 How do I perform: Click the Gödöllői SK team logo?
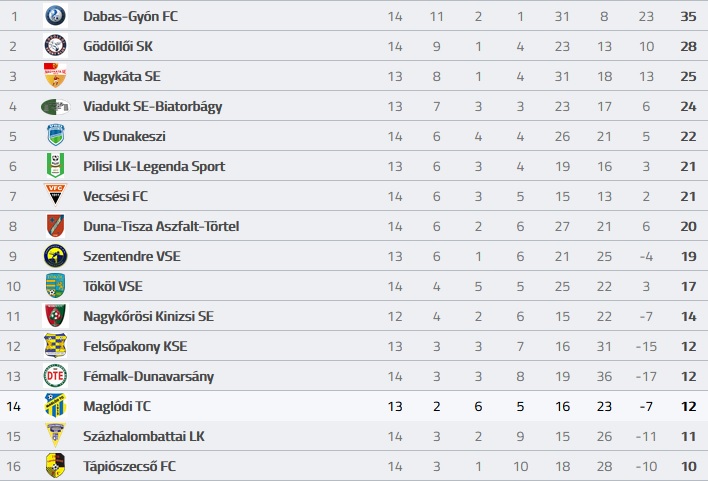pyautogui.click(x=56, y=46)
